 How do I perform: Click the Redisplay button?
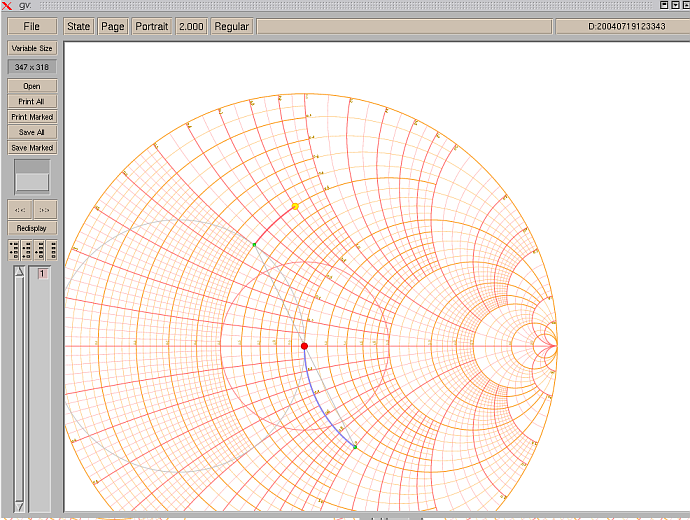point(32,228)
